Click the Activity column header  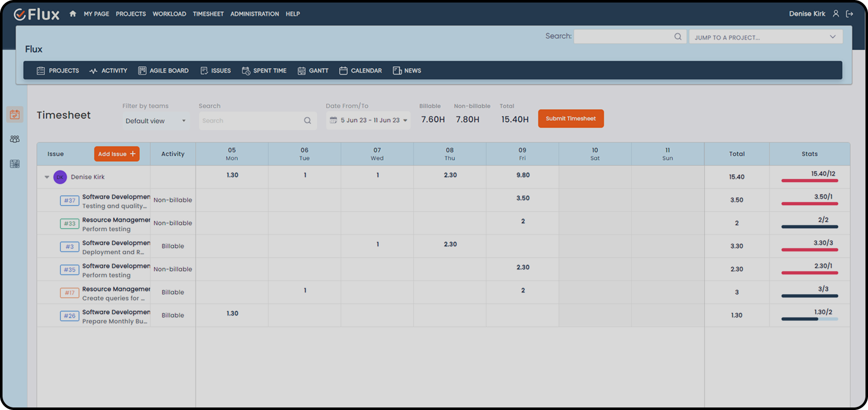pyautogui.click(x=173, y=154)
